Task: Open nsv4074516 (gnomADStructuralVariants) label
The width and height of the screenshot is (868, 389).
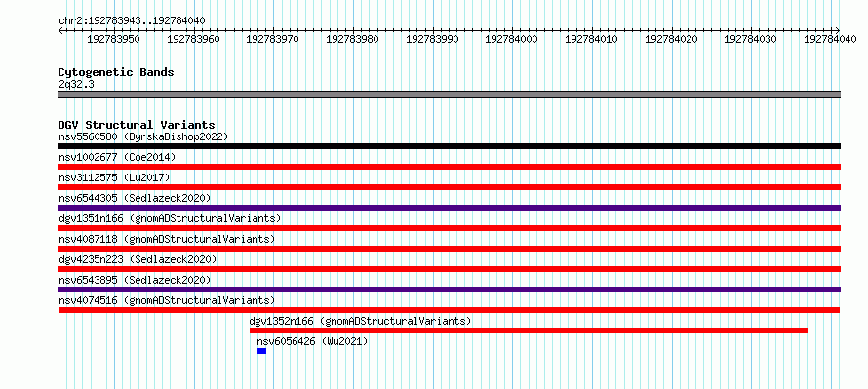Action: (x=167, y=300)
